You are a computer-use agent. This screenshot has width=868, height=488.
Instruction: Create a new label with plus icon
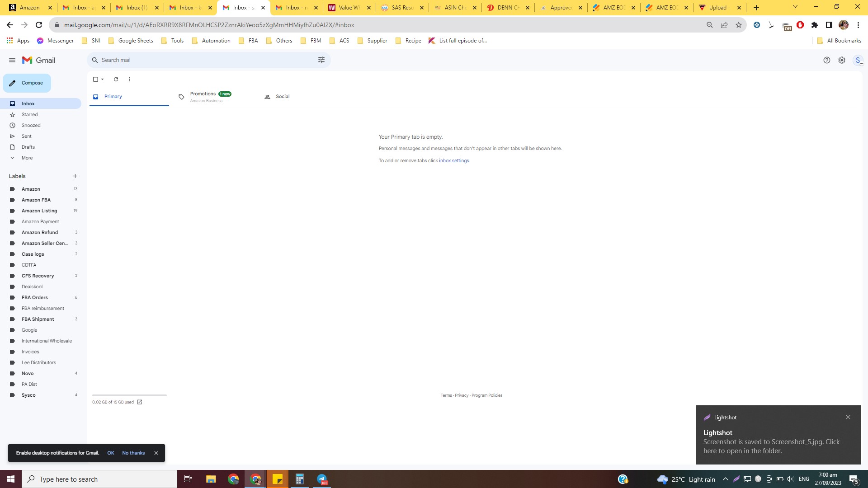coord(75,176)
